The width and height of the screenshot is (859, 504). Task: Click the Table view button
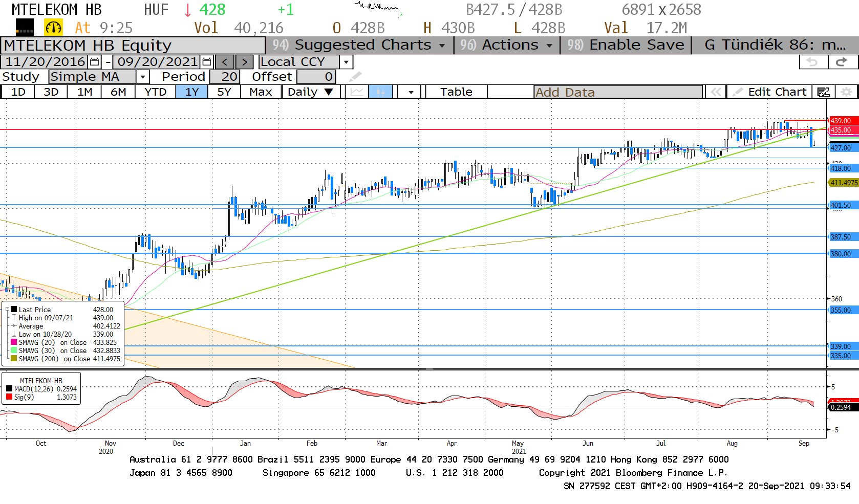click(456, 92)
